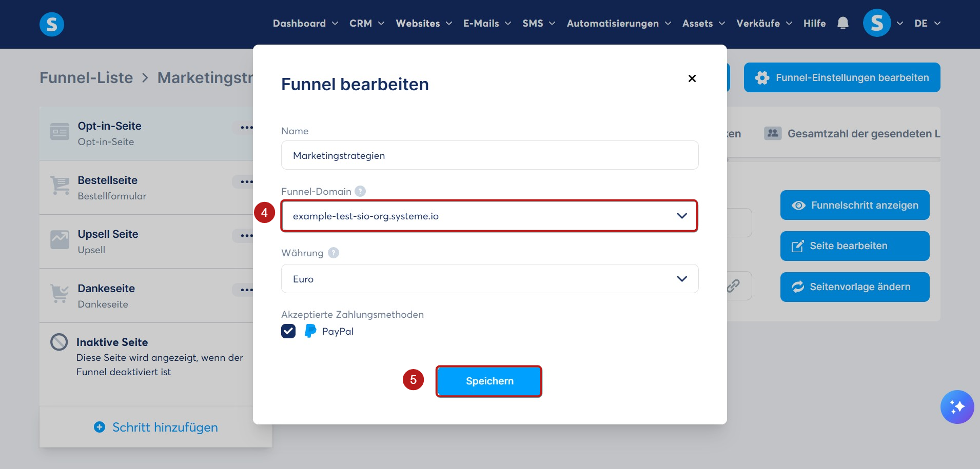Open the Websites menu
The image size is (980, 469).
[424, 24]
